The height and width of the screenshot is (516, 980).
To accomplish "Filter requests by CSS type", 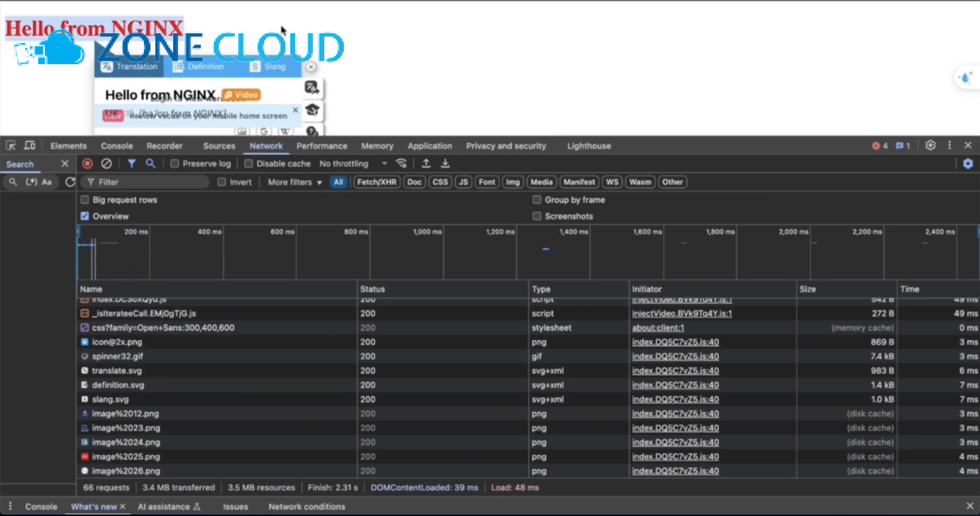I will [440, 182].
